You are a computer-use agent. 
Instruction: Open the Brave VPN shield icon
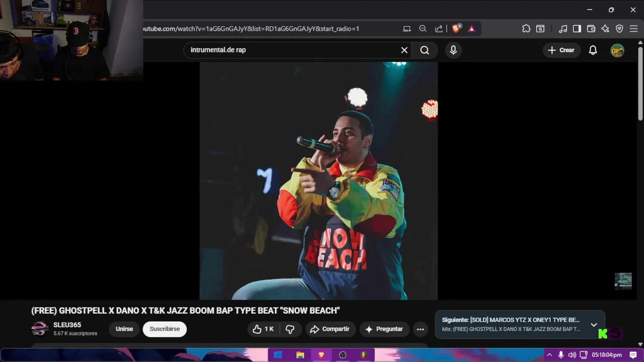tap(619, 29)
